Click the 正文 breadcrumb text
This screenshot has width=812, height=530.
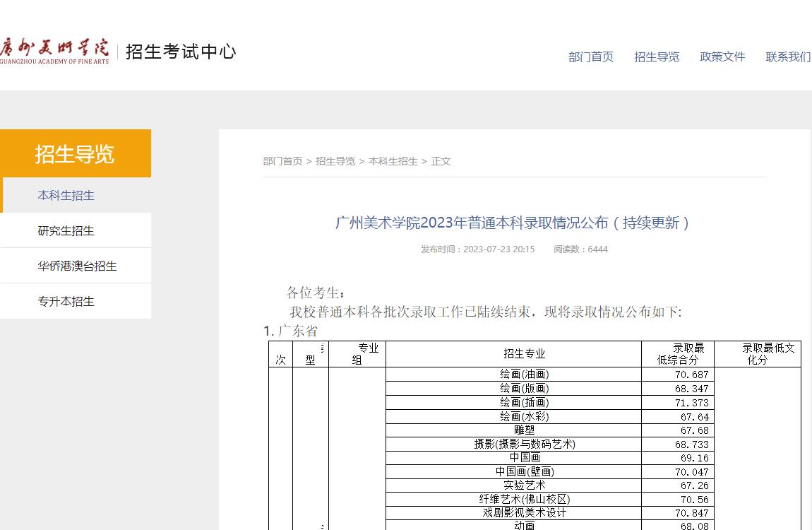pos(441,161)
